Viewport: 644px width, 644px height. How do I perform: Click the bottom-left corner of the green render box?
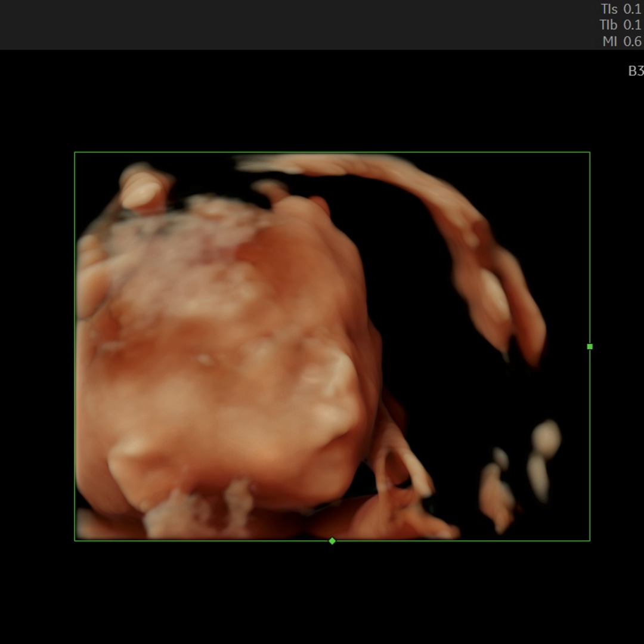(x=75, y=540)
